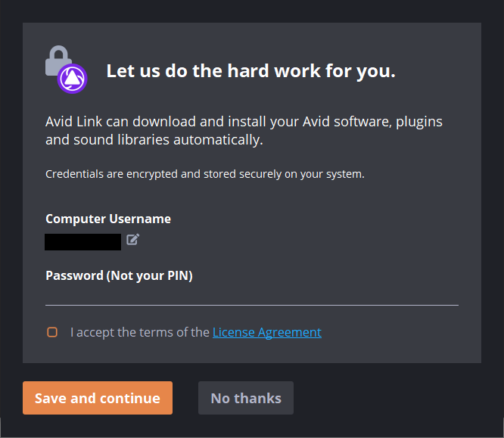Open the License Agreement link
504x438 pixels.
tap(267, 332)
